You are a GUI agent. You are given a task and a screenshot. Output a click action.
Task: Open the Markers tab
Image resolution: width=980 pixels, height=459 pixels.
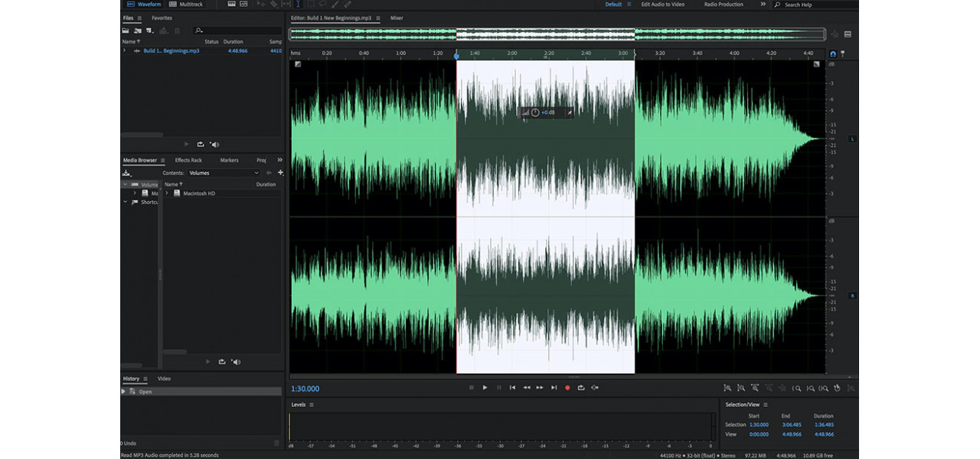[229, 160]
